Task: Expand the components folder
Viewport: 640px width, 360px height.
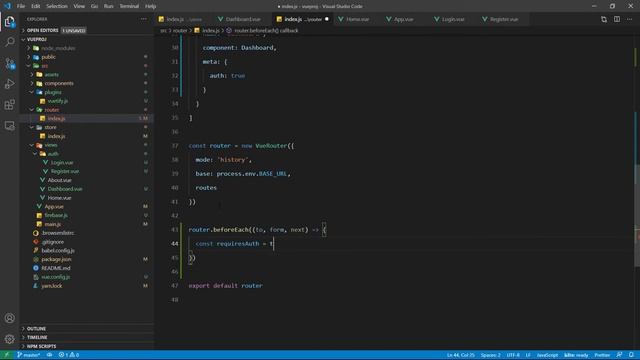Action: 59,83
